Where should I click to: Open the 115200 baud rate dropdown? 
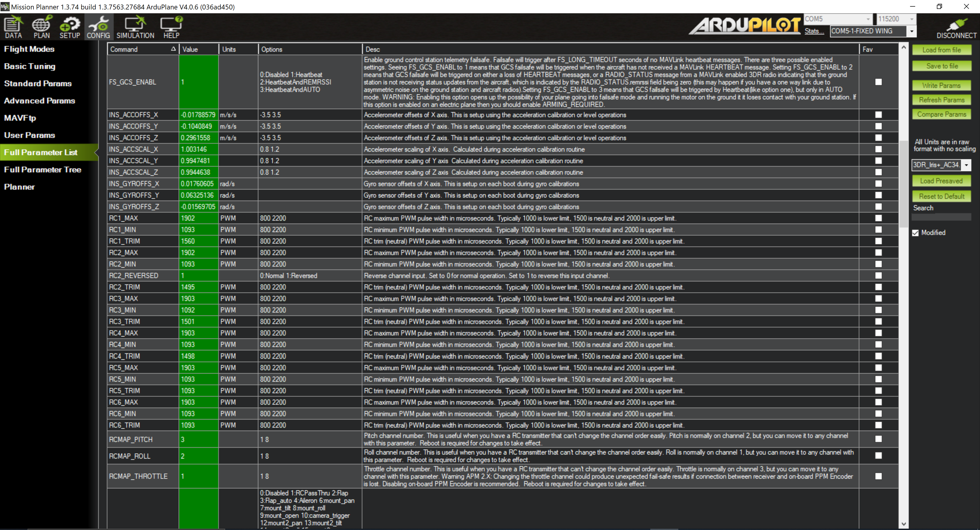912,19
